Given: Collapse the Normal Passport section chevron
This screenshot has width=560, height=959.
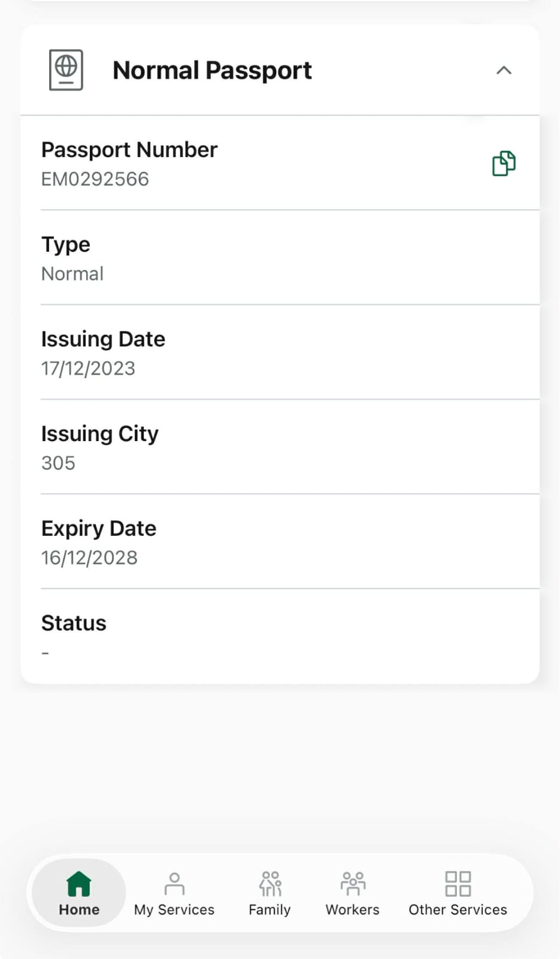Looking at the screenshot, I should click(504, 70).
